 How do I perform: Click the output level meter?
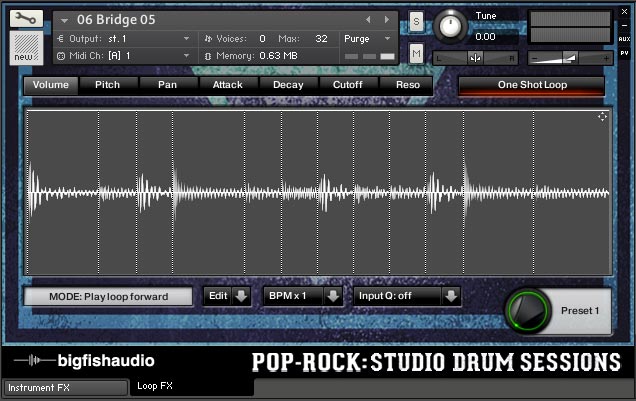point(570,27)
